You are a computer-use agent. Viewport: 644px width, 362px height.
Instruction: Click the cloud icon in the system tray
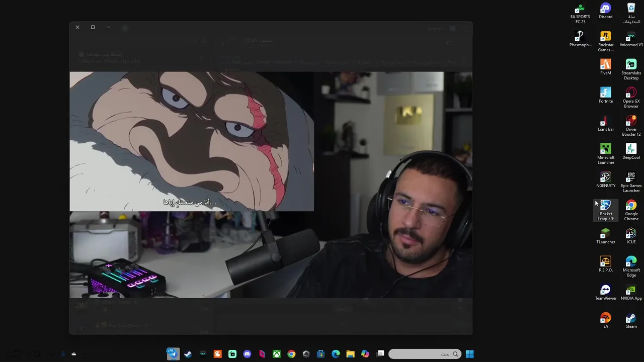(x=73, y=354)
